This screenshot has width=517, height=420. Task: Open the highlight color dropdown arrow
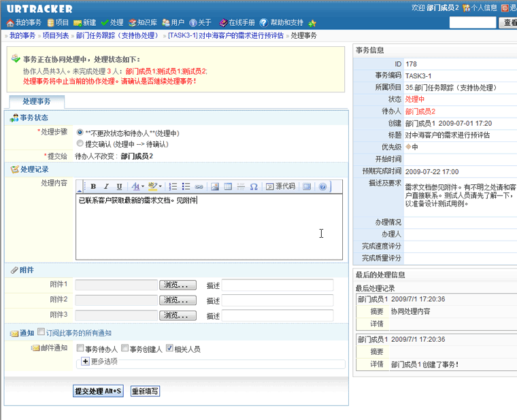coord(161,186)
